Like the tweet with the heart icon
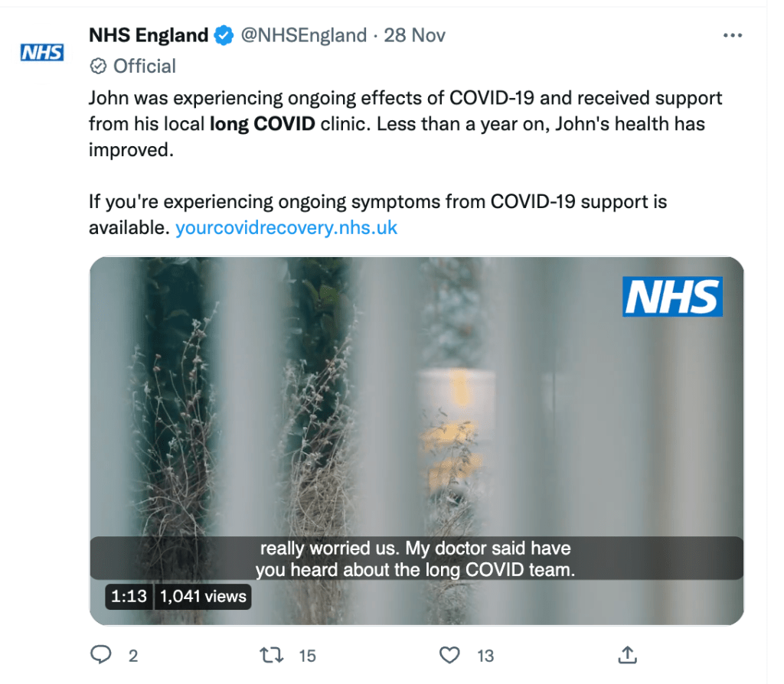784x684 pixels. pyautogui.click(x=450, y=655)
